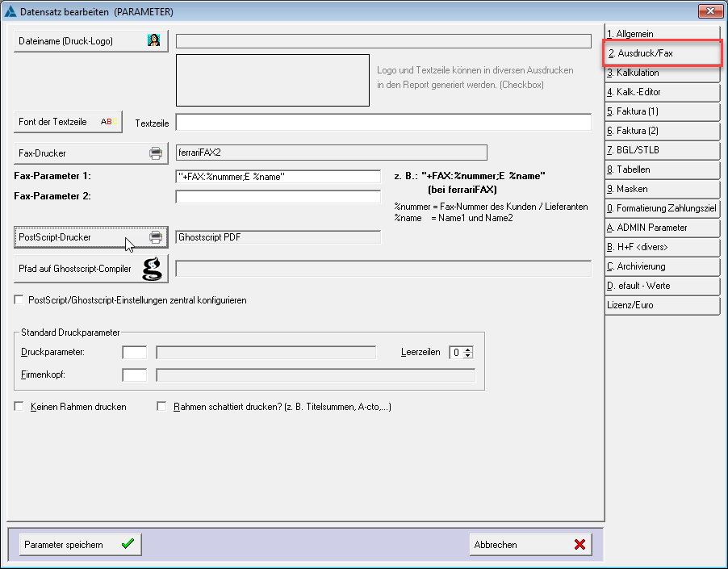Increase Leerzeilen with the up arrow
This screenshot has width=728, height=569.
468,349
